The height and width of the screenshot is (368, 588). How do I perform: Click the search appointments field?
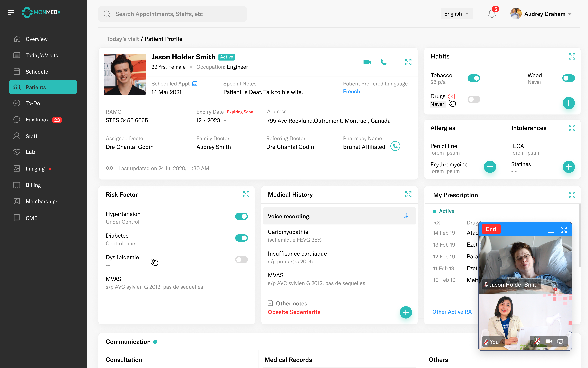[172, 14]
